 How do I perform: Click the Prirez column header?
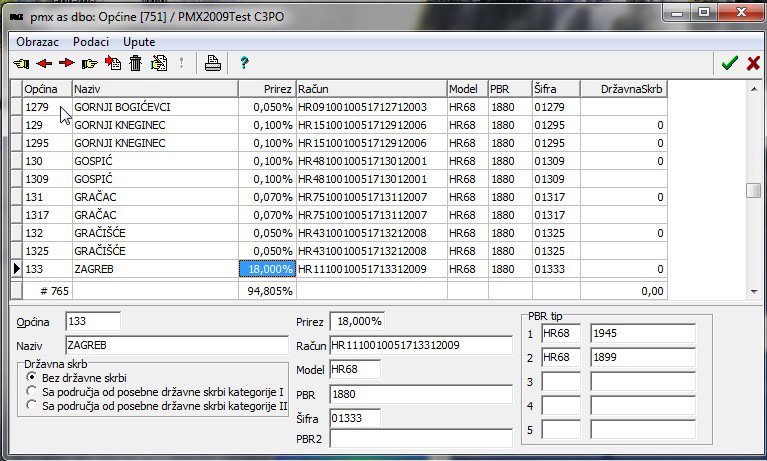[x=267, y=89]
